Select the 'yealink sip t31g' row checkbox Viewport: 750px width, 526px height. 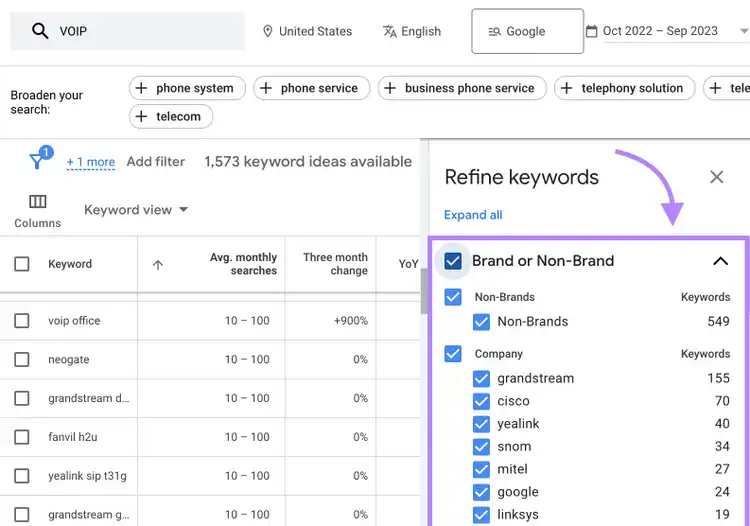[x=22, y=476]
